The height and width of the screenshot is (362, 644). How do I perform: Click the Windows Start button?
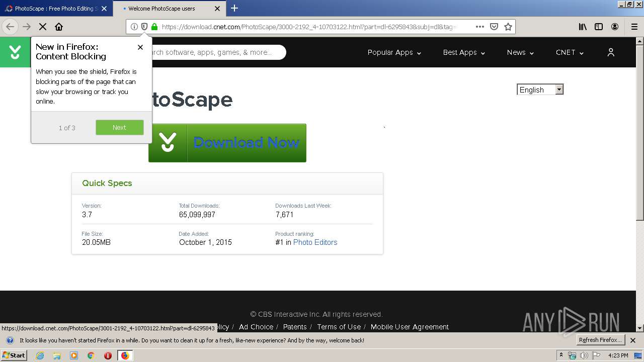click(14, 355)
